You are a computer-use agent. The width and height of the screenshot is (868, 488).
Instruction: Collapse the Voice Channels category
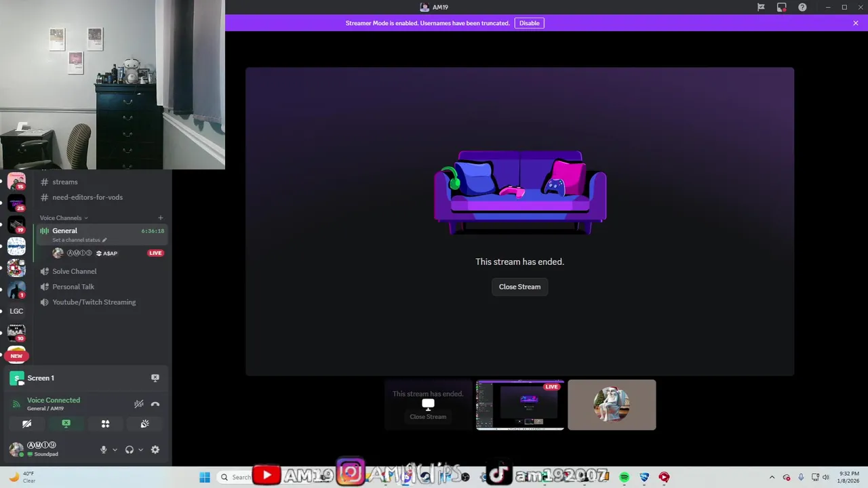63,218
